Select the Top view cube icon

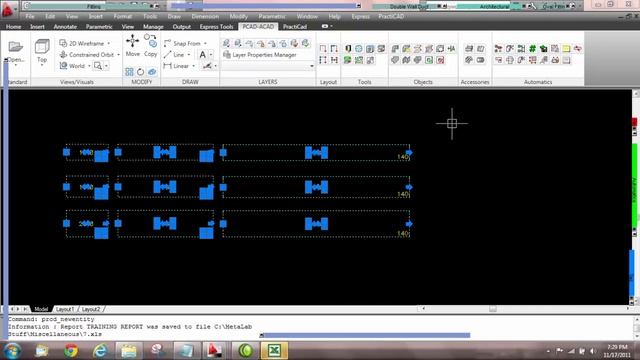click(x=42, y=47)
